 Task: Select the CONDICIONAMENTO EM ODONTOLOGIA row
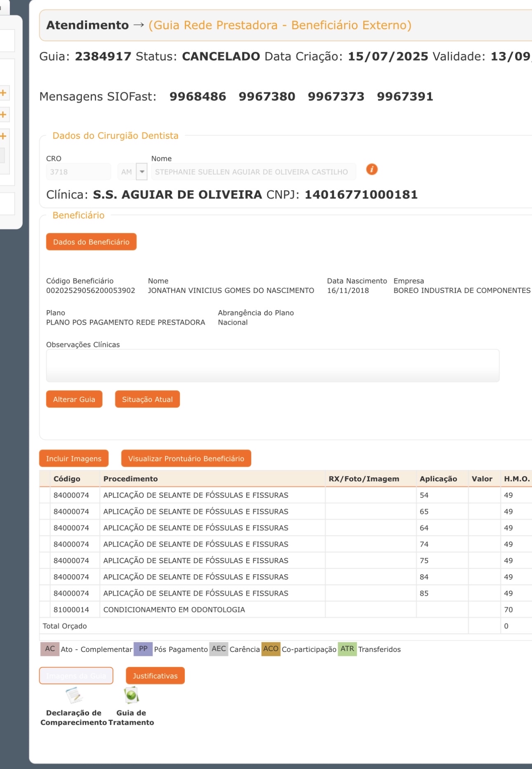174,610
